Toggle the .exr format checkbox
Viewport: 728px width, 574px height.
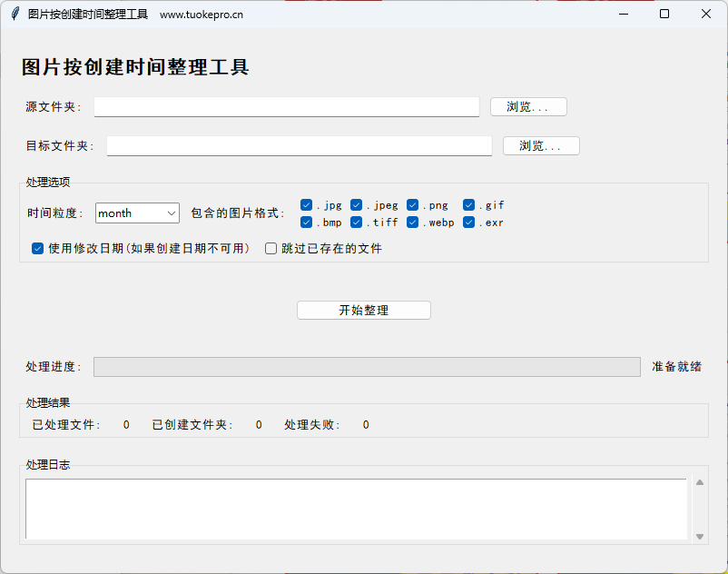[x=469, y=223]
